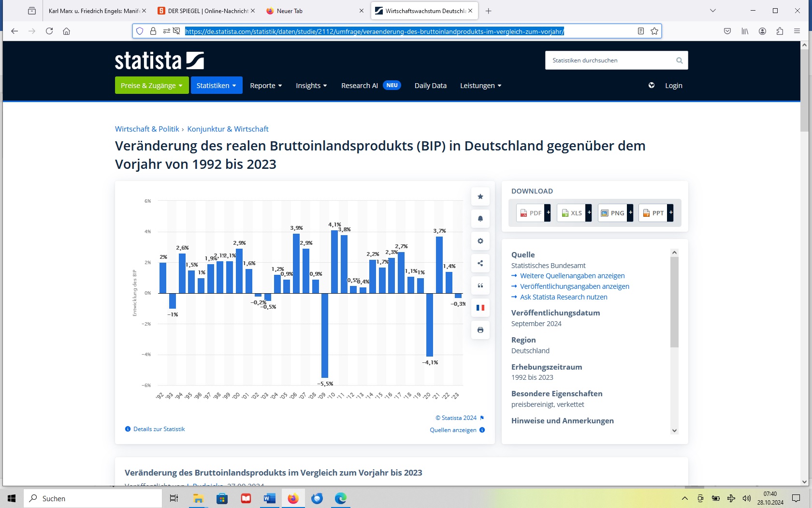
Task: Switch to the Karl Marx u. Friedrich Engels tab
Action: pos(95,11)
